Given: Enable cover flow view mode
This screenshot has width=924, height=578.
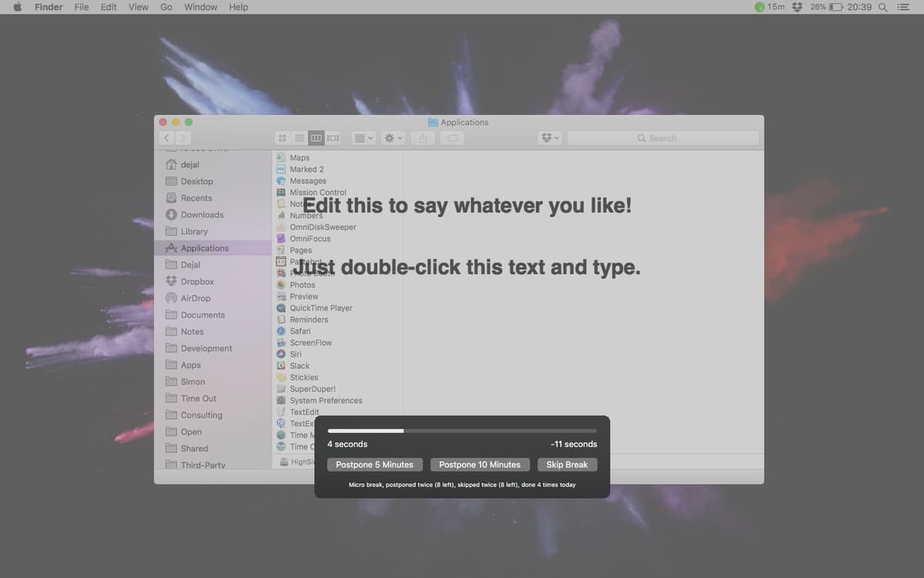Looking at the screenshot, I should 333,137.
